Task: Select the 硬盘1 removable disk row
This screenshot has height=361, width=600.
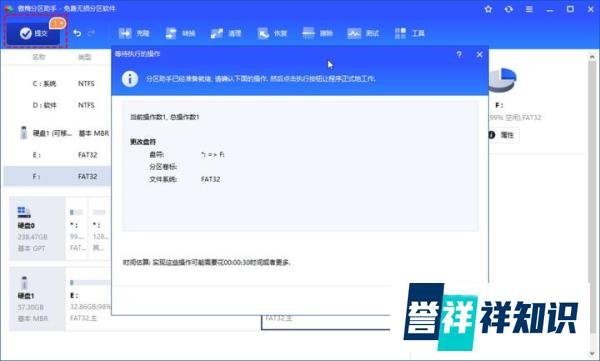Action: (x=57, y=133)
